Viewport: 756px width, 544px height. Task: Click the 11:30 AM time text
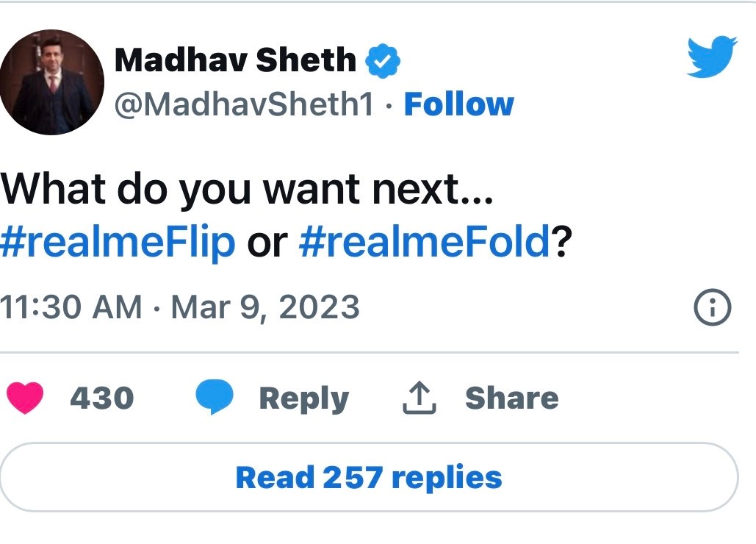tap(71, 307)
